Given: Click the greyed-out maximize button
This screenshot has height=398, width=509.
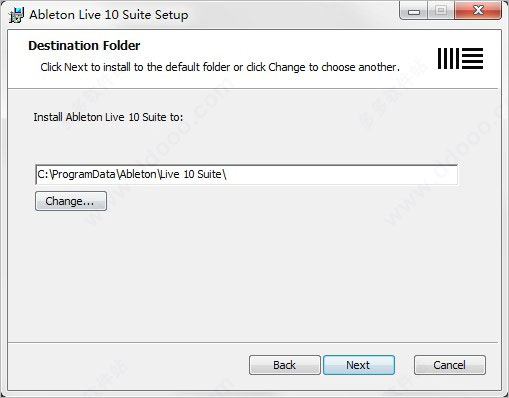Looking at the screenshot, I should [441, 11].
